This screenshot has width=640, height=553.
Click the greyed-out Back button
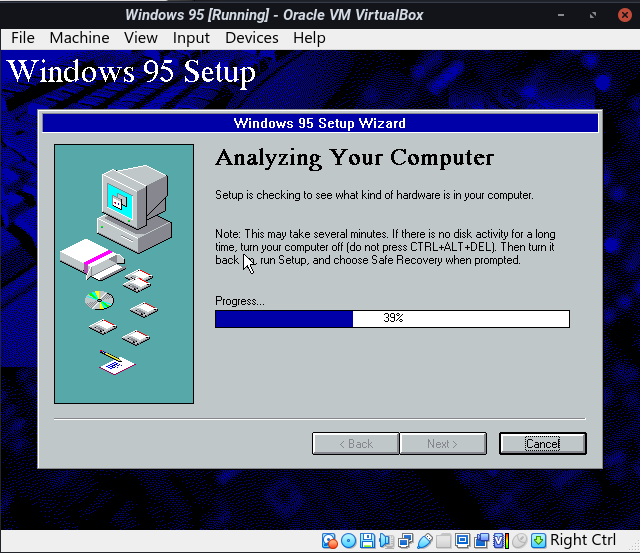coord(355,443)
